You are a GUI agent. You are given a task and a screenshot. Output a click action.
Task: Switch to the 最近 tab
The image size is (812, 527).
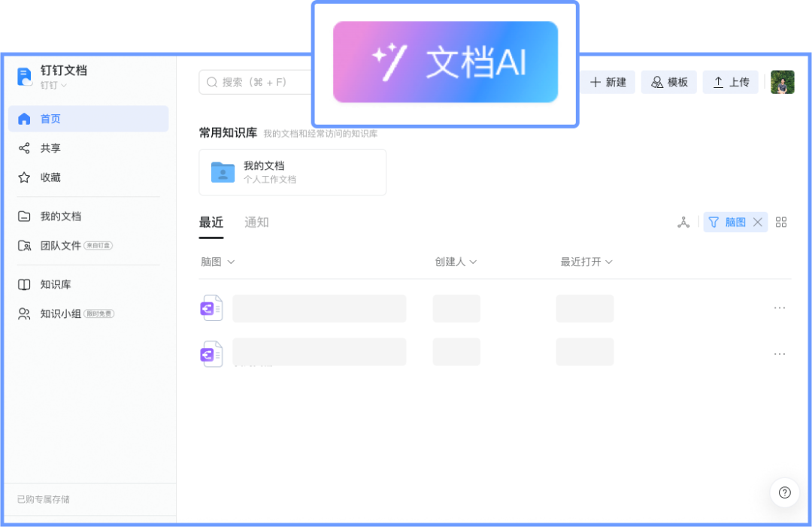[x=211, y=223]
